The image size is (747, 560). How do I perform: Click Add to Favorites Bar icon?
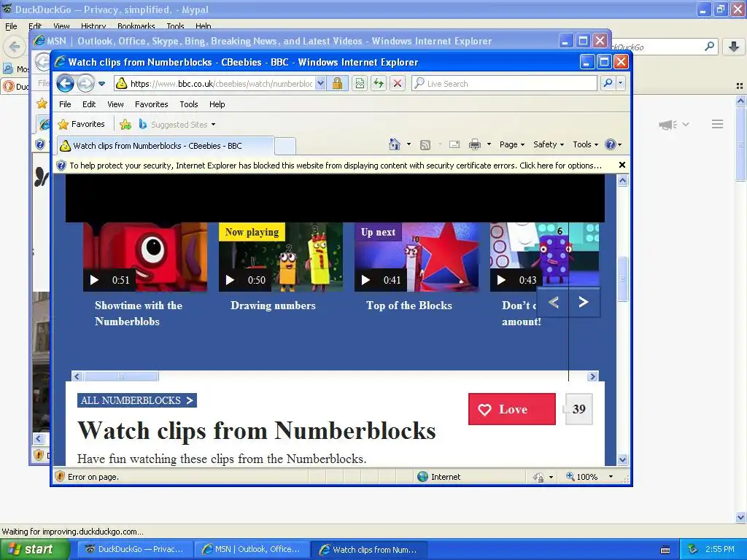click(125, 125)
